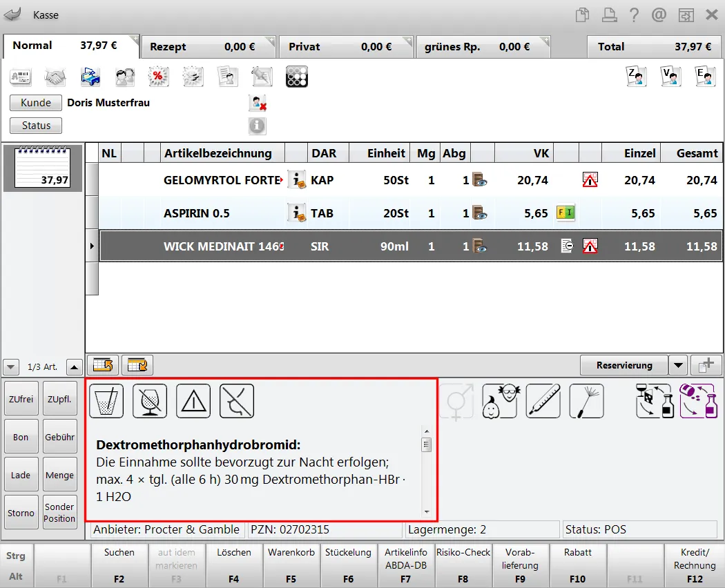
Task: Click the green FI icon in ASPIRIN row
Action: tap(565, 213)
